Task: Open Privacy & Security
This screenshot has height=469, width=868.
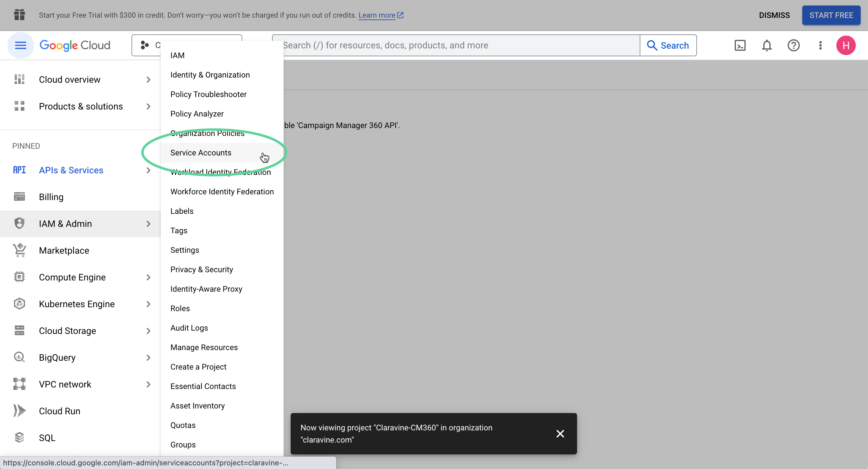Action: (x=222, y=269)
